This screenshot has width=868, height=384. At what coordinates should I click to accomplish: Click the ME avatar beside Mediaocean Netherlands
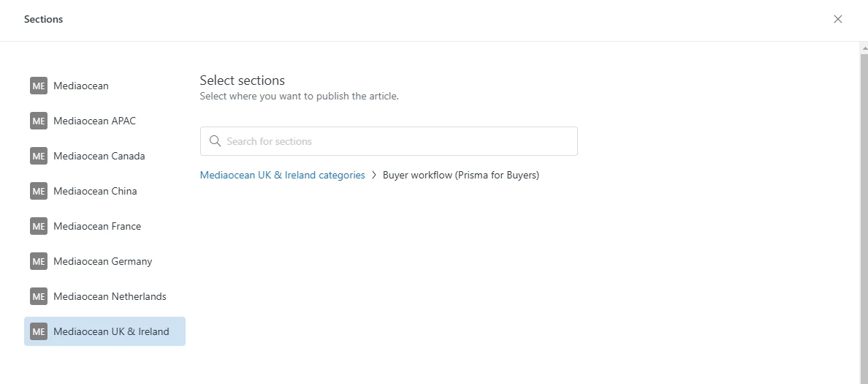pos(39,296)
